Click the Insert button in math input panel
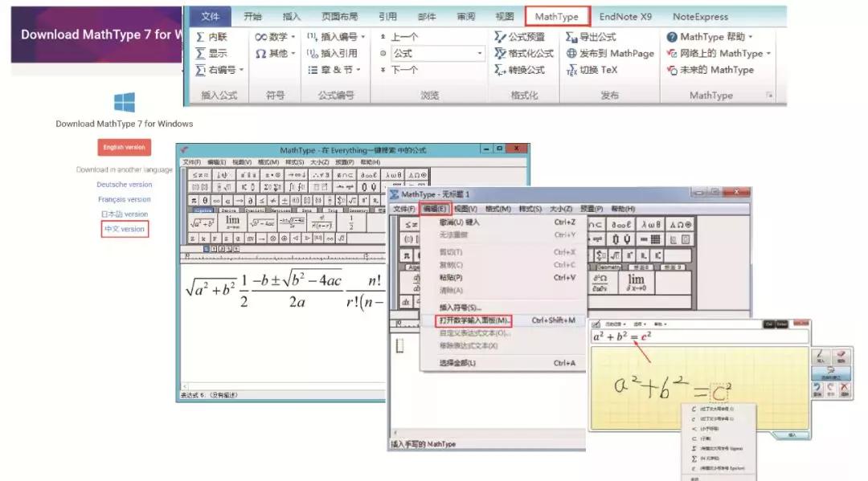868x481 pixels. [792, 436]
